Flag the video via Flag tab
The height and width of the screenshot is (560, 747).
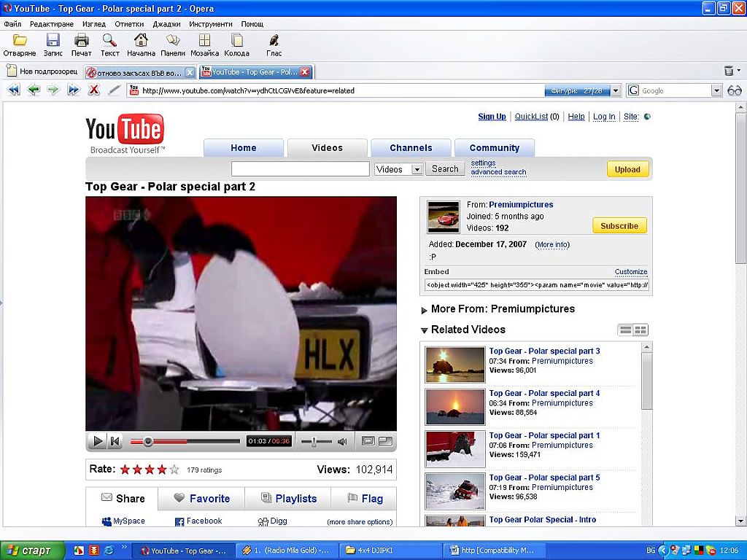(x=365, y=499)
